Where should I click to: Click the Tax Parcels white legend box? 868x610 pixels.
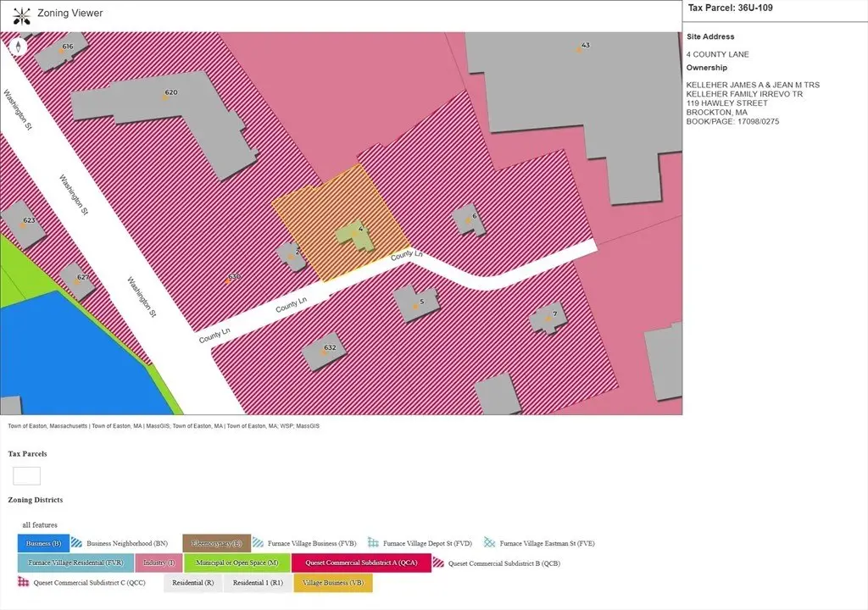pos(26,476)
